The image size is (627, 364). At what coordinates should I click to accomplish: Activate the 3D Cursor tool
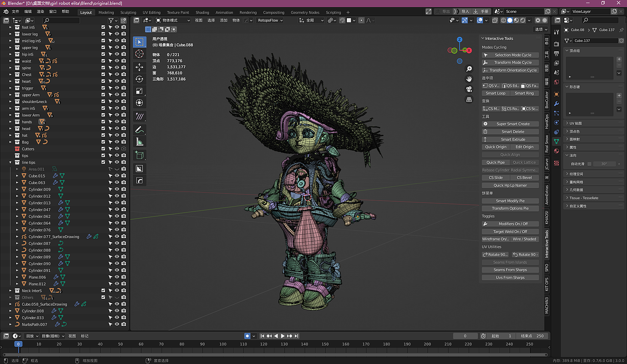[x=140, y=54]
